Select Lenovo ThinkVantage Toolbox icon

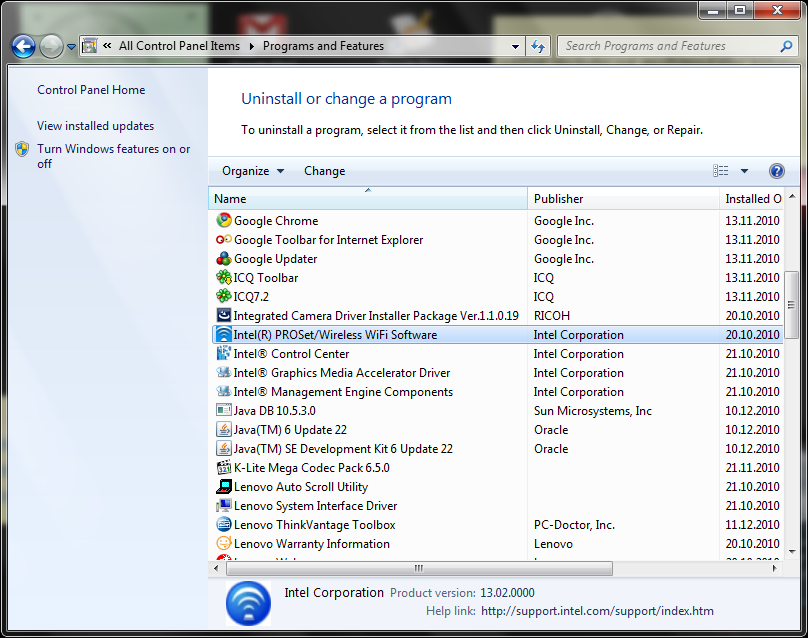pos(224,524)
